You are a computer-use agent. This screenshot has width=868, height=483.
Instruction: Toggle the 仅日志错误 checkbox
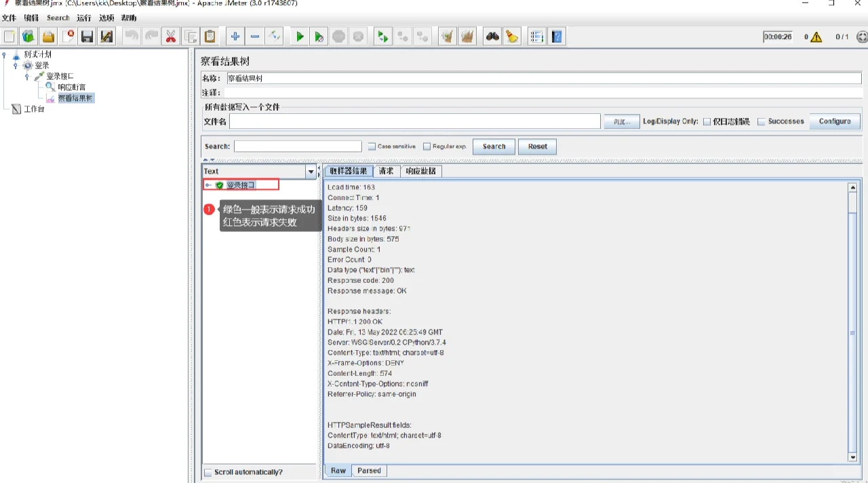click(707, 122)
